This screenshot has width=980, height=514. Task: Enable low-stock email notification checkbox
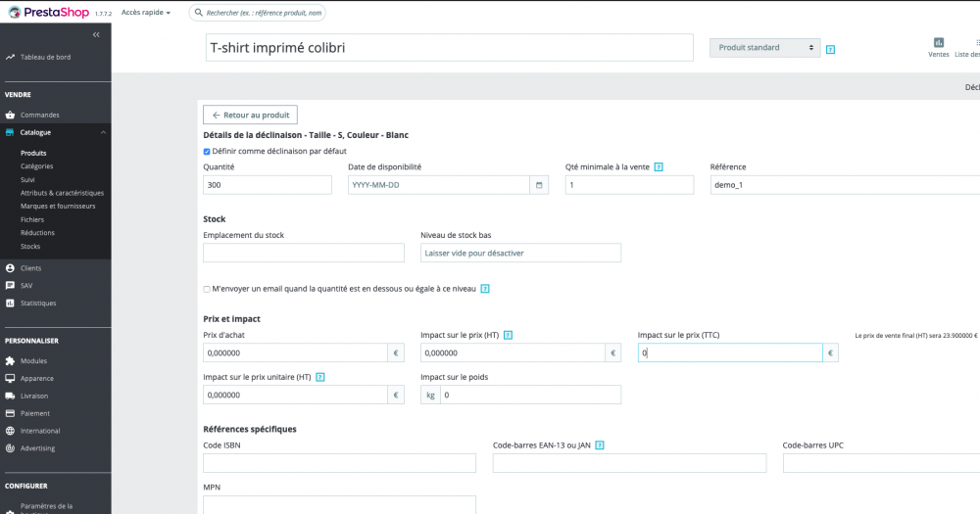tap(207, 289)
